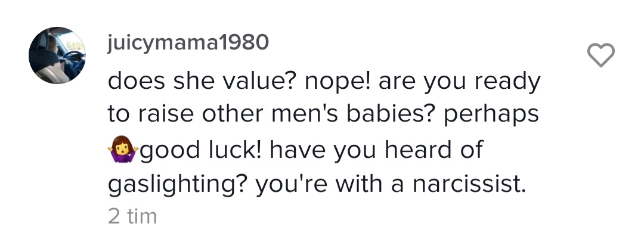Click the phrase "good luck!" beside the emoji
644x245 pixels.
coord(201,150)
